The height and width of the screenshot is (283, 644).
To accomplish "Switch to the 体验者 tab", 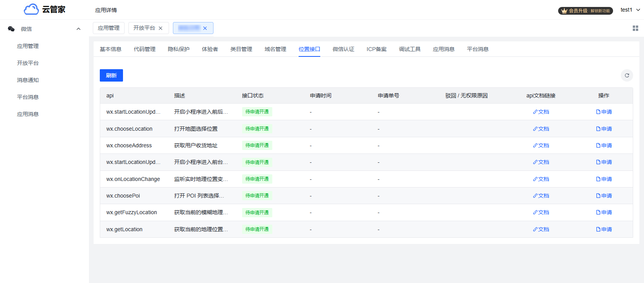I will (x=210, y=49).
